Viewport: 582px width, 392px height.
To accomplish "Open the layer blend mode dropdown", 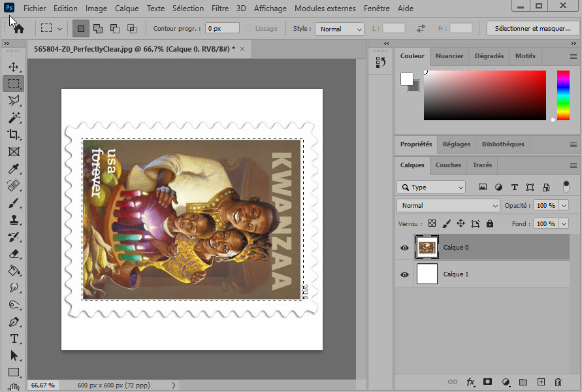I will tap(448, 206).
